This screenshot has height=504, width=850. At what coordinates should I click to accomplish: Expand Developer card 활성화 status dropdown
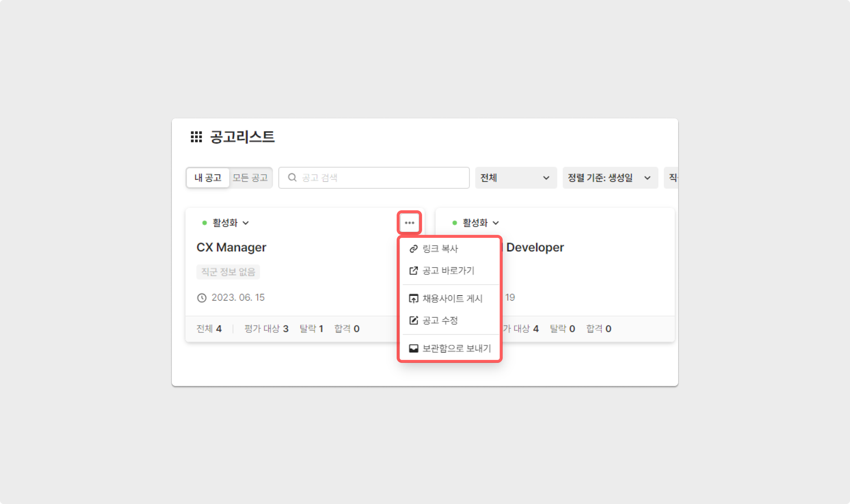click(x=476, y=223)
